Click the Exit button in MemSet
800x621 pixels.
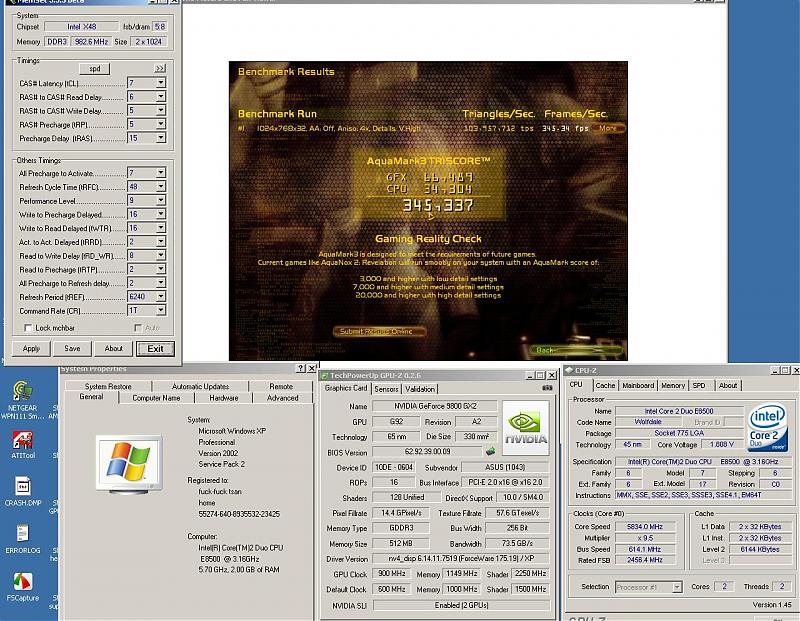point(156,349)
